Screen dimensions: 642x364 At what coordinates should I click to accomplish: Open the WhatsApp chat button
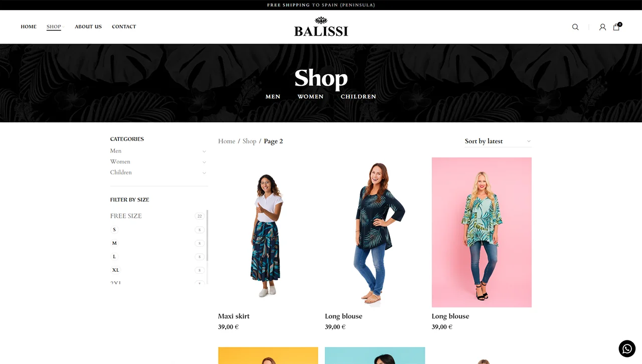pyautogui.click(x=627, y=348)
